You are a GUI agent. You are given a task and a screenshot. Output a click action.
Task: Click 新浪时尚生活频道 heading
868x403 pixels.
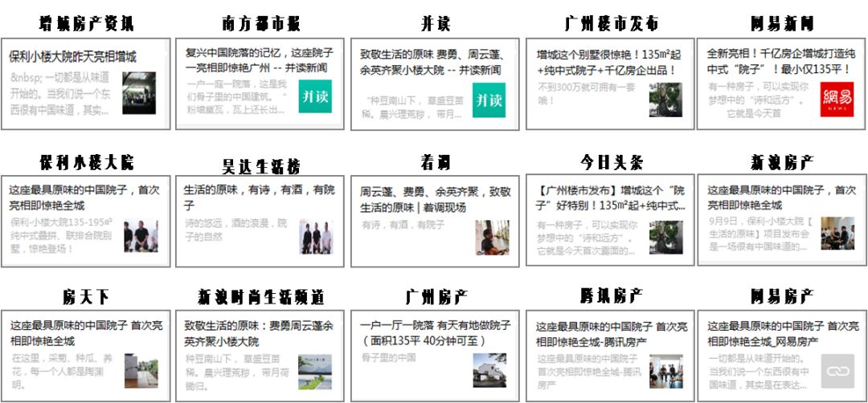[x=260, y=297]
